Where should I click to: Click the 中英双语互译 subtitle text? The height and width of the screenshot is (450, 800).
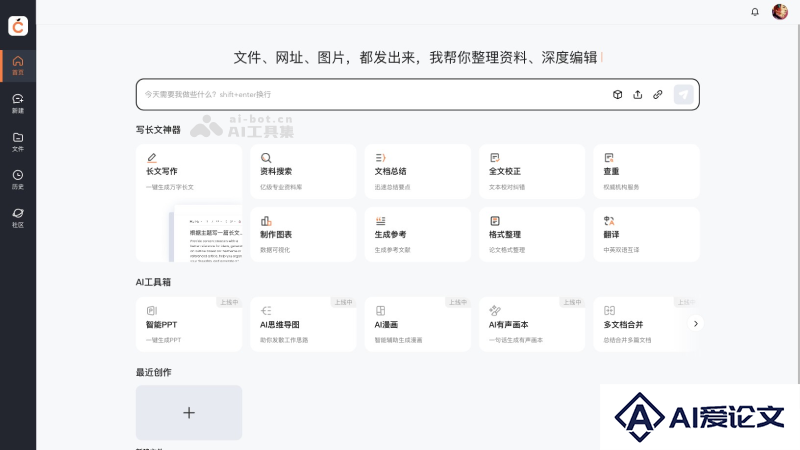pos(621,250)
